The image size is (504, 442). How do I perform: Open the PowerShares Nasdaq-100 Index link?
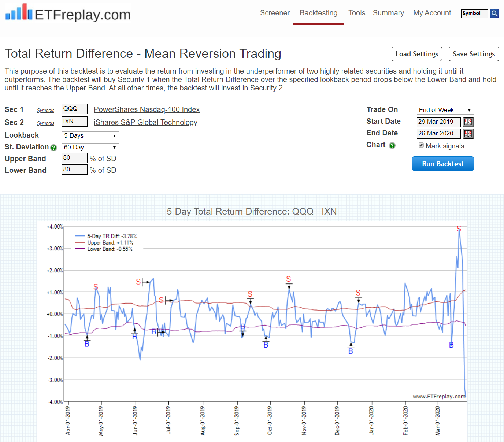click(147, 109)
